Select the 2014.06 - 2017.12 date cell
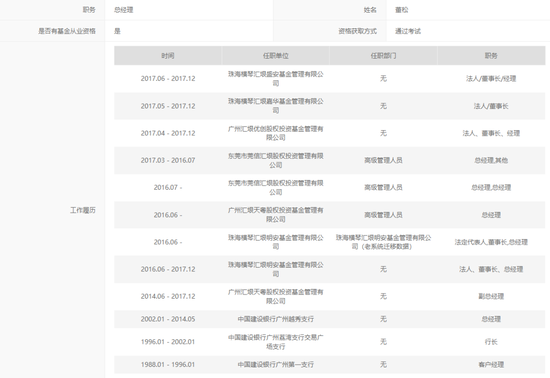 pos(168,296)
